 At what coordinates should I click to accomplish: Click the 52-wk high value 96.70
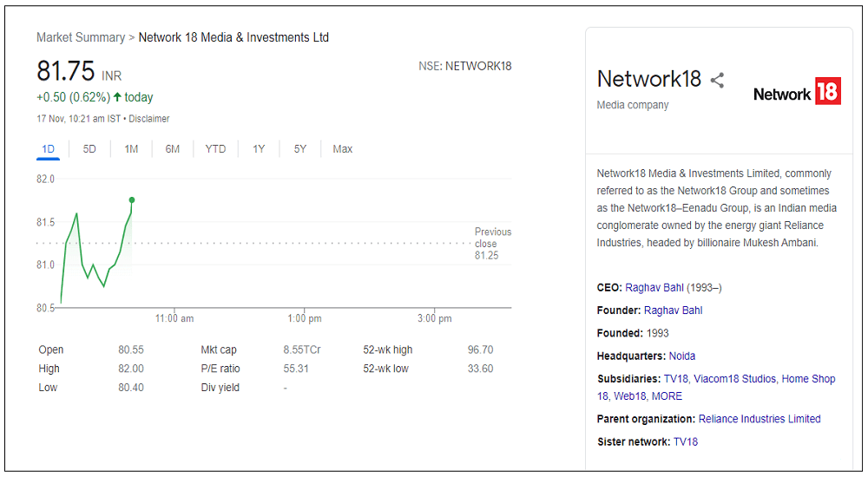(x=480, y=350)
